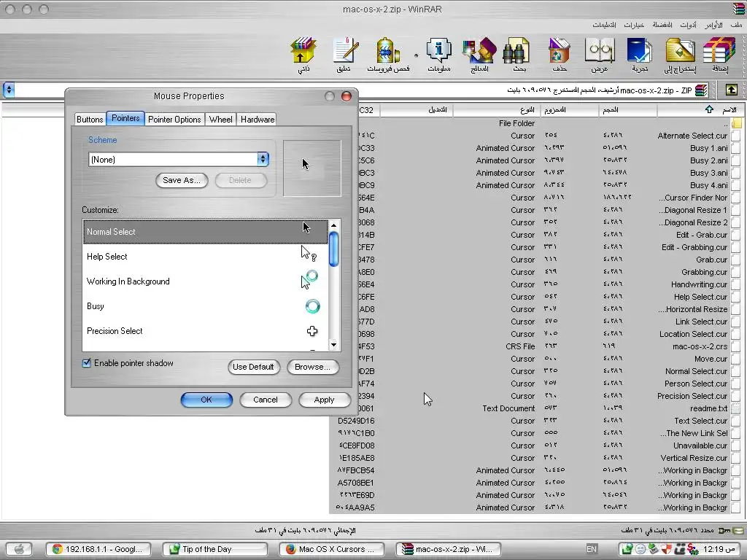This screenshot has height=560, width=747.
Task: Switch to the Buttons tab
Action: [90, 120]
